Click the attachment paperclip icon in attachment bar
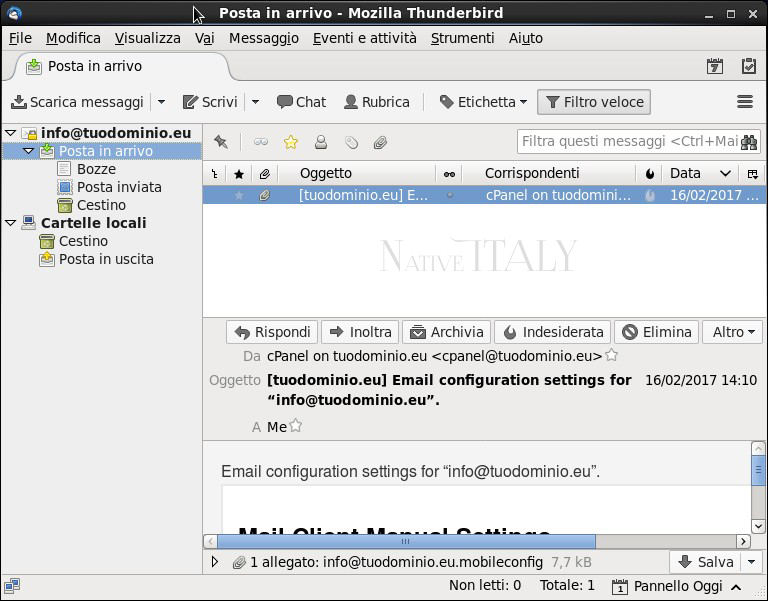The image size is (768, 601). click(x=239, y=562)
